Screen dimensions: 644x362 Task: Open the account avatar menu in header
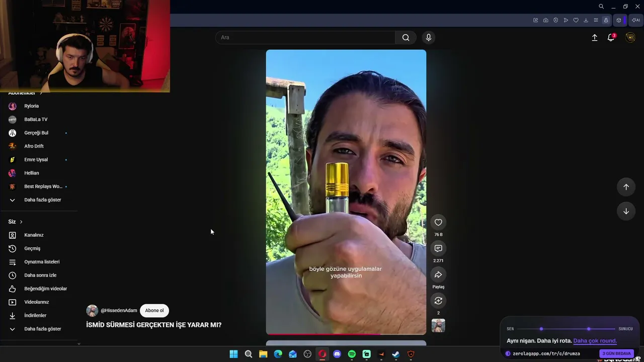[x=630, y=38]
